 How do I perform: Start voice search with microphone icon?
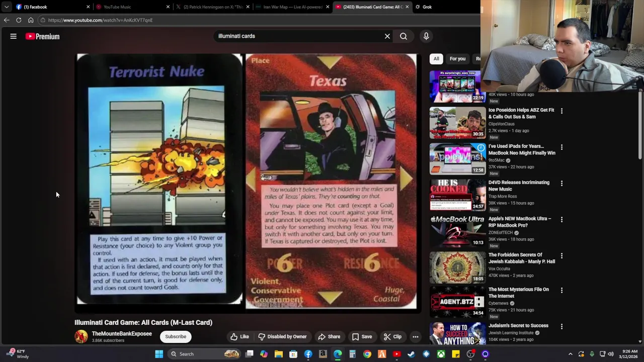[426, 36]
